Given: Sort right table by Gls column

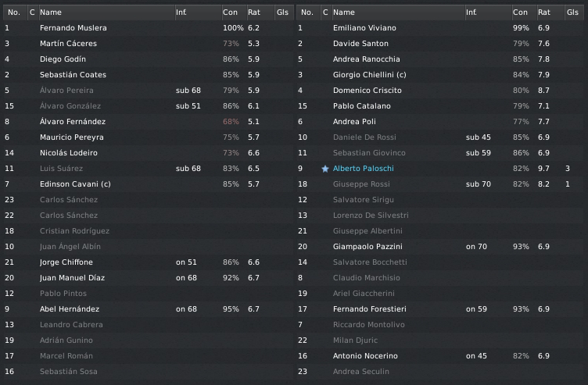Looking at the screenshot, I should (573, 12).
